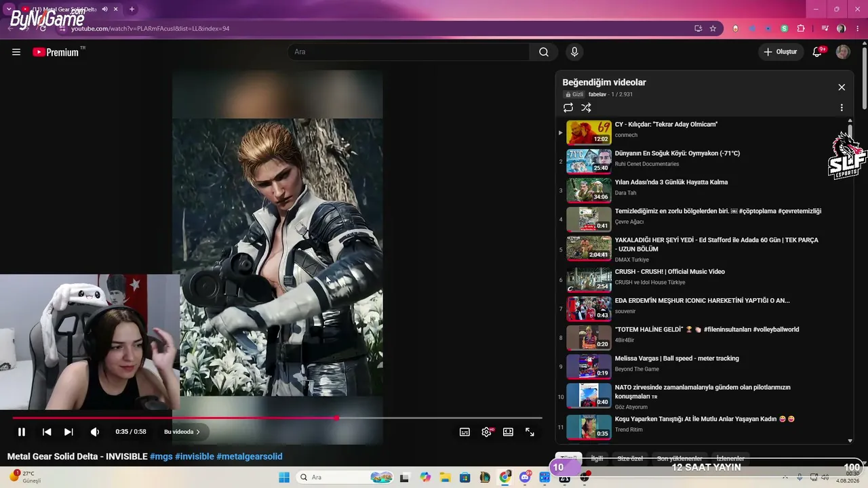The height and width of the screenshot is (488, 868).
Task: Click the Windows taskbar search box
Action: (x=345, y=477)
